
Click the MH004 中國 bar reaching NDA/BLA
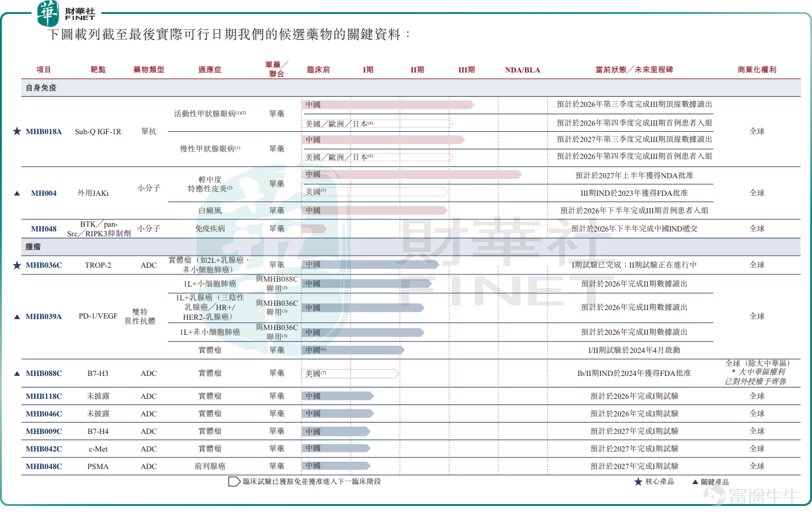412,175
